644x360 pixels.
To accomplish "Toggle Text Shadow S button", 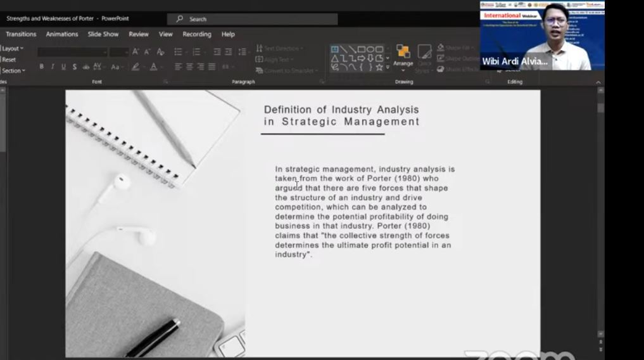I will 74,67.
